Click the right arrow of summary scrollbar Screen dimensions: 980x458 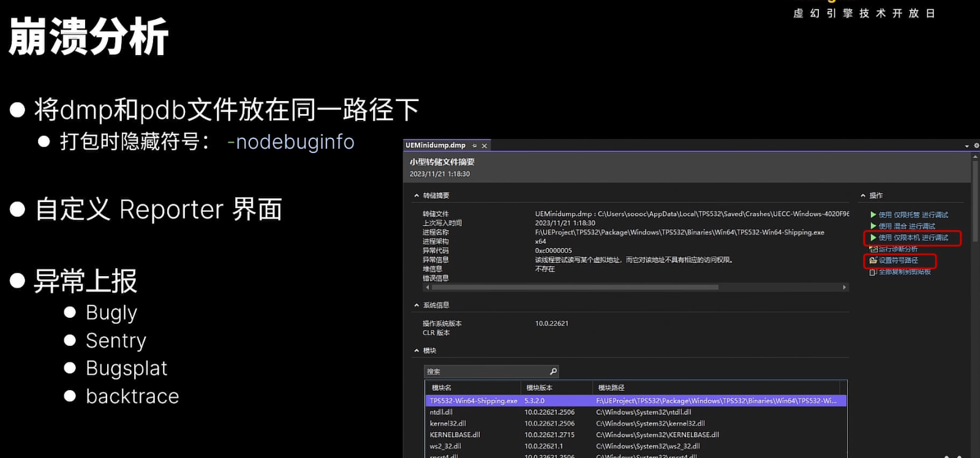coord(844,287)
